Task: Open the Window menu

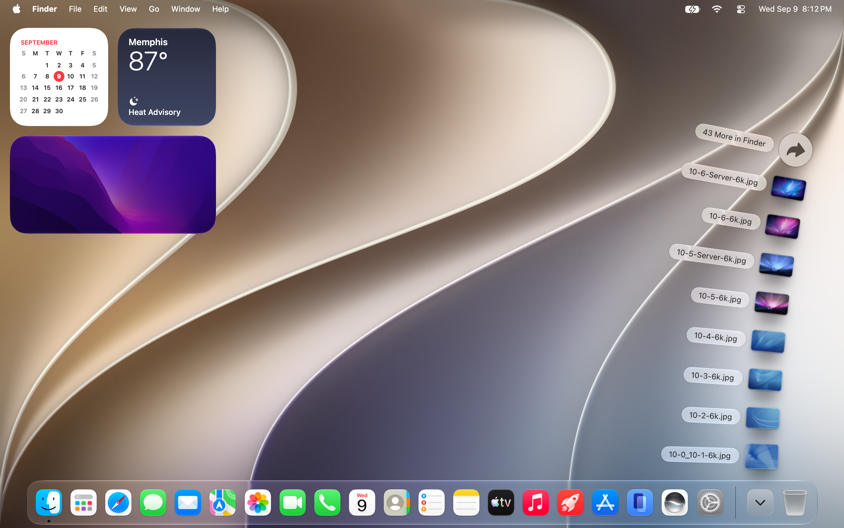Action: pyautogui.click(x=185, y=9)
